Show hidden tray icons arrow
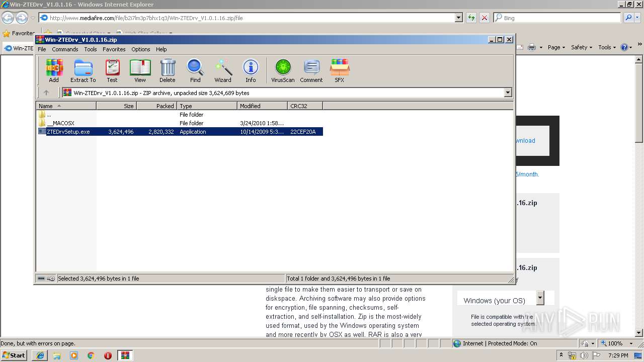Screen dimensions: 644x362 (x=561, y=355)
